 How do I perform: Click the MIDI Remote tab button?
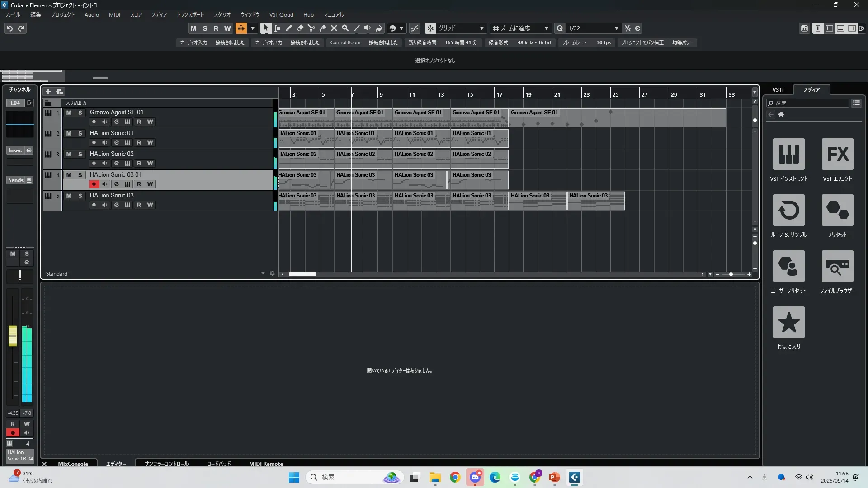coord(266,464)
